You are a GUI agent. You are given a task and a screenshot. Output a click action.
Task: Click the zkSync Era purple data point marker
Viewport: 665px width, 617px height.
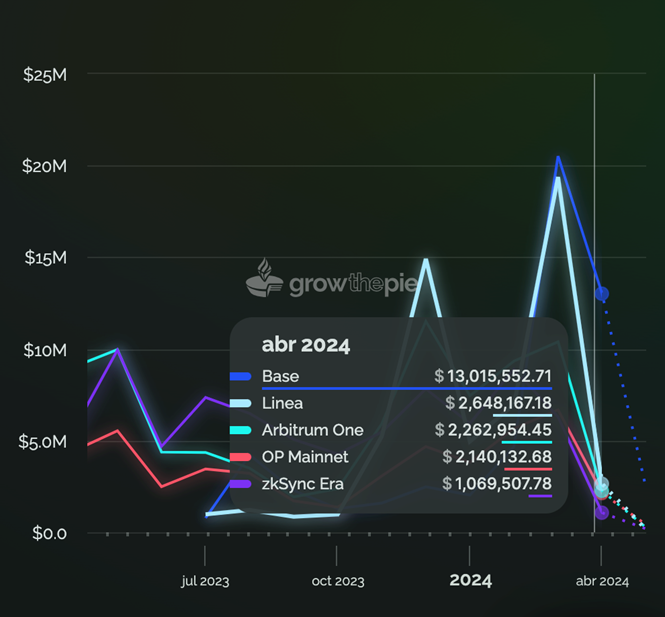pos(602,513)
